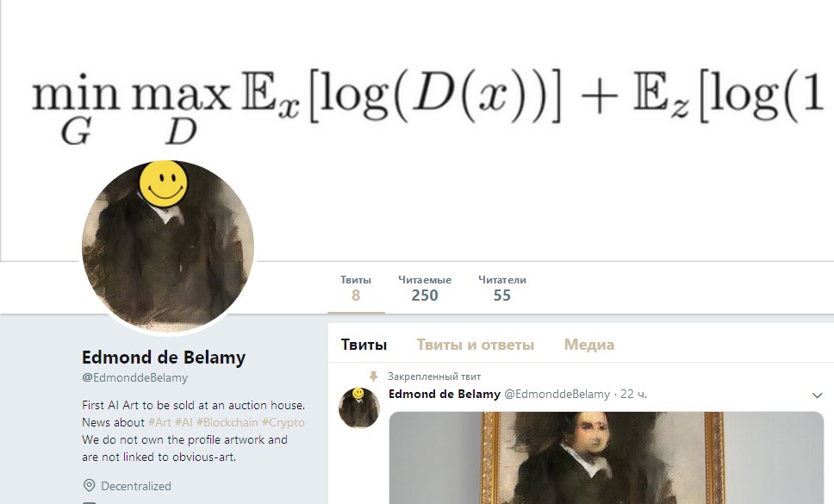Screen dimensions: 834x504
Task: Open the Твиты count of 8
Action: [x=356, y=289]
